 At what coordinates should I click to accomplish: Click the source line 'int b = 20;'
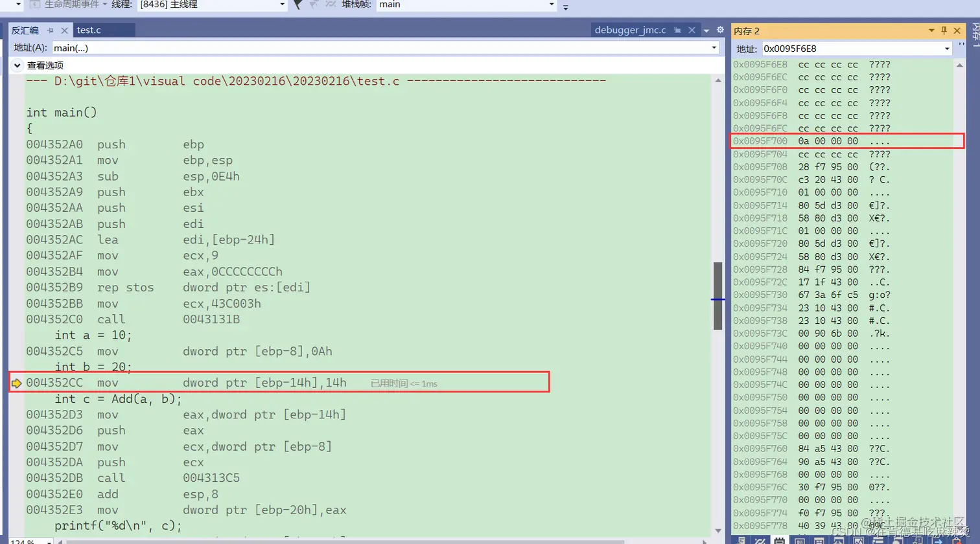[93, 367]
